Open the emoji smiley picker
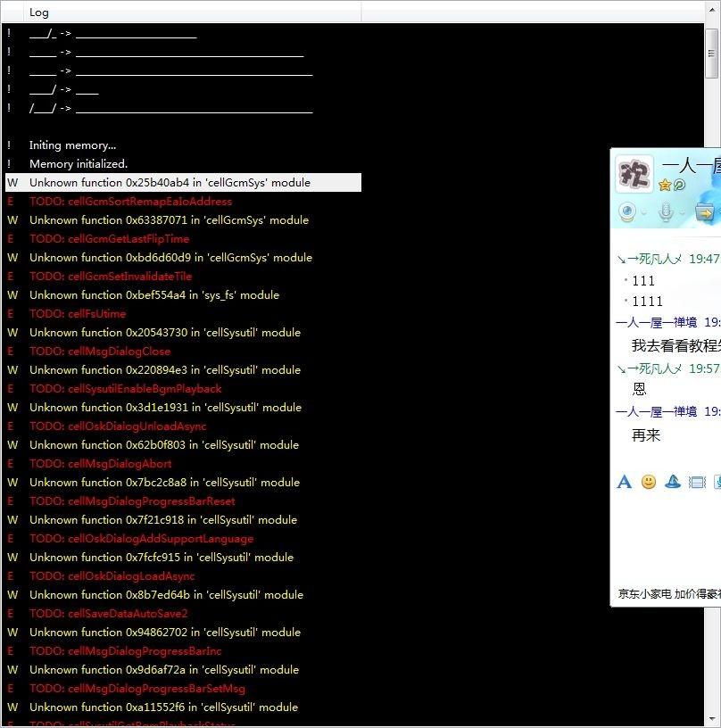The image size is (721, 728). tap(649, 482)
